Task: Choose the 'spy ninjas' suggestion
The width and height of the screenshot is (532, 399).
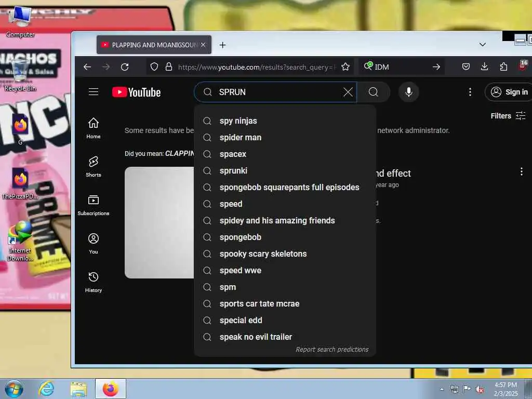Action: pyautogui.click(x=285, y=121)
